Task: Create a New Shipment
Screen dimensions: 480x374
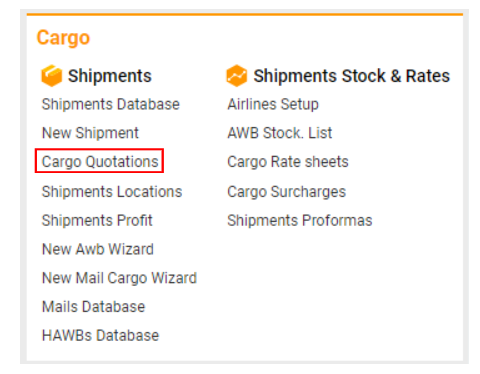Action: [x=90, y=133]
